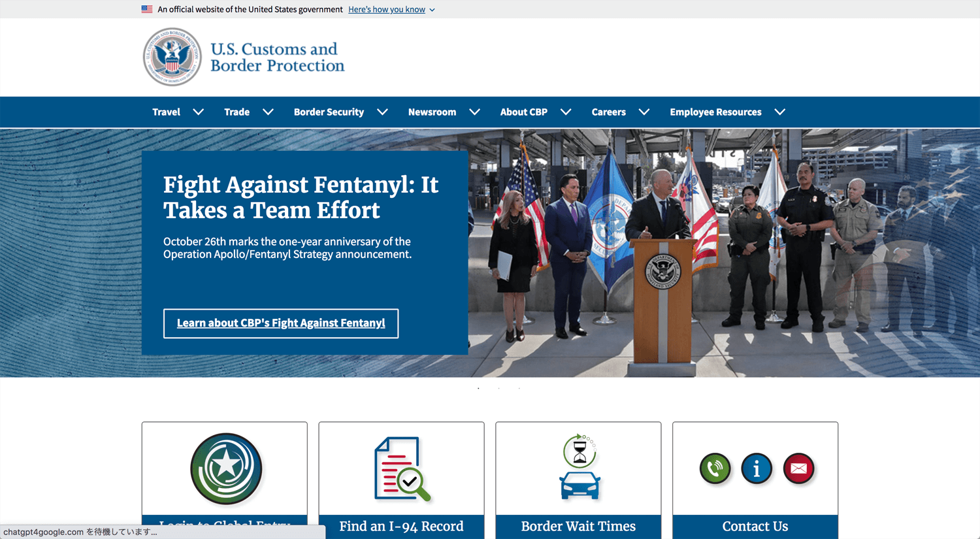Click the 'Fight Against Fentanyl' headline
The image size is (980, 539).
301,197
